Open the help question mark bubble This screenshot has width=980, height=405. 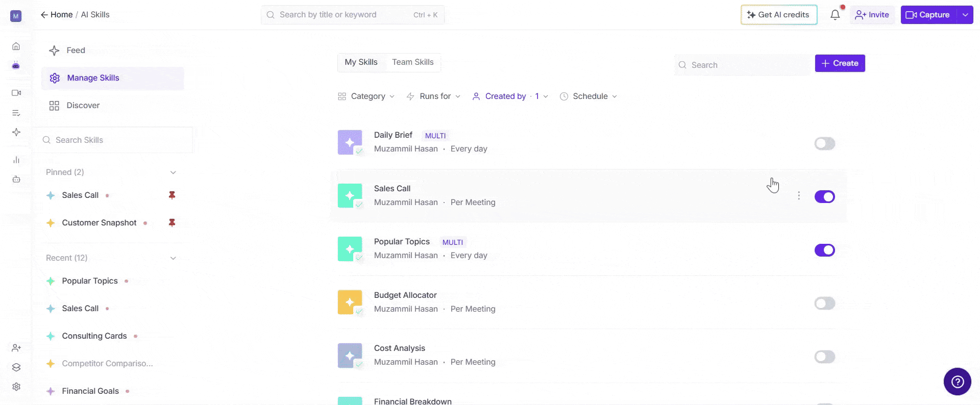click(x=957, y=382)
